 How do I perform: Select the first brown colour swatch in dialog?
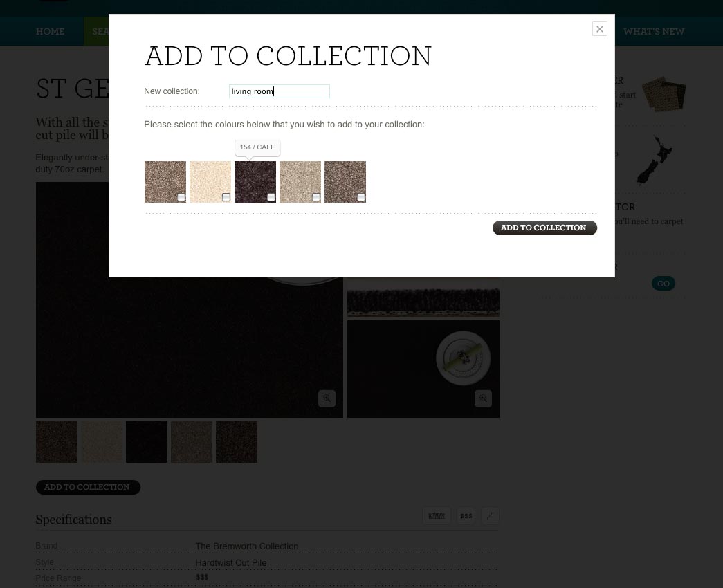tap(165, 182)
